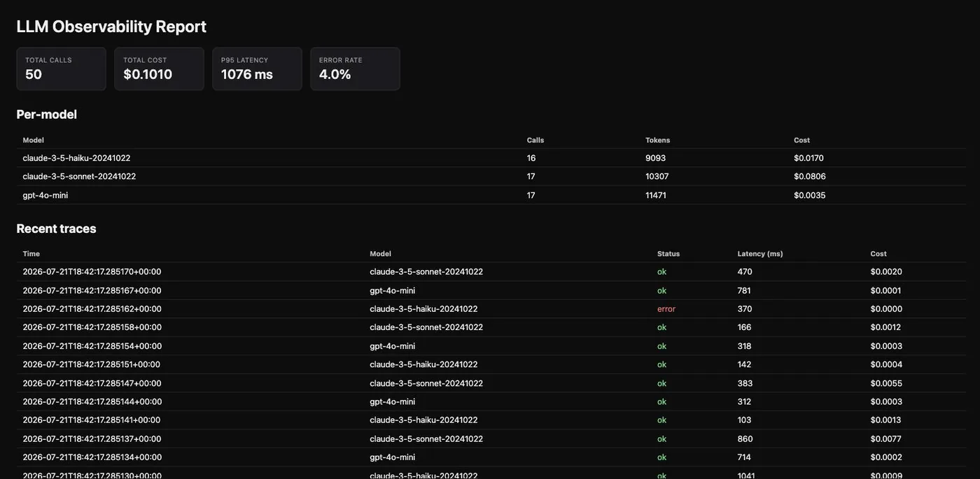Screen dimensions: 980x479
Task: Click the Time column header in Recent traces
Action: click(31, 254)
